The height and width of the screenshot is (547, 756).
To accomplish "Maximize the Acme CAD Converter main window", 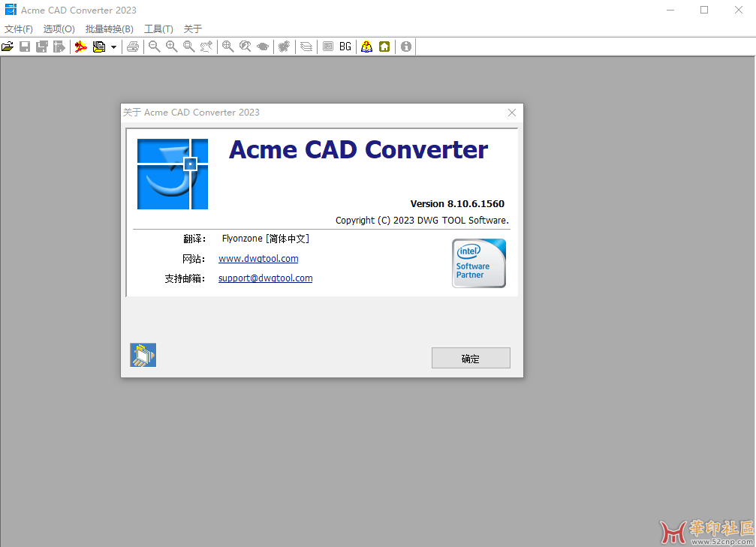I will (x=704, y=10).
